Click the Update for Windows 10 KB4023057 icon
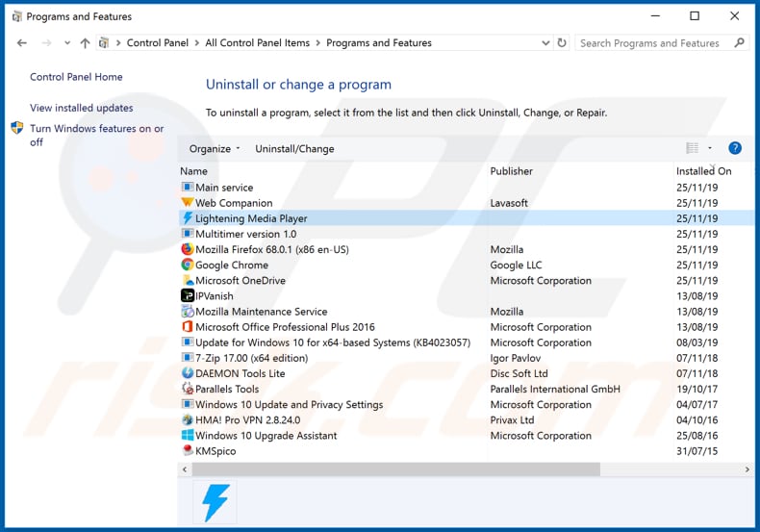The width and height of the screenshot is (760, 532). tap(187, 342)
